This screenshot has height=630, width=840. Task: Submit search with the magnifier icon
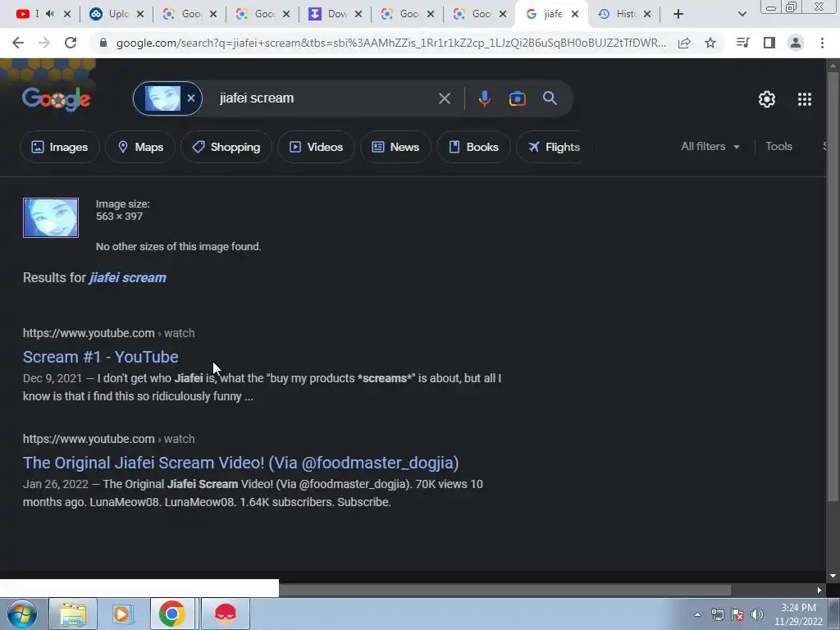(x=550, y=98)
